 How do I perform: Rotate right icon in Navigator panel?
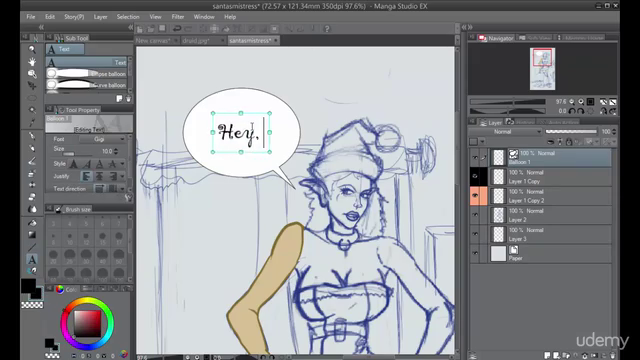[581, 111]
